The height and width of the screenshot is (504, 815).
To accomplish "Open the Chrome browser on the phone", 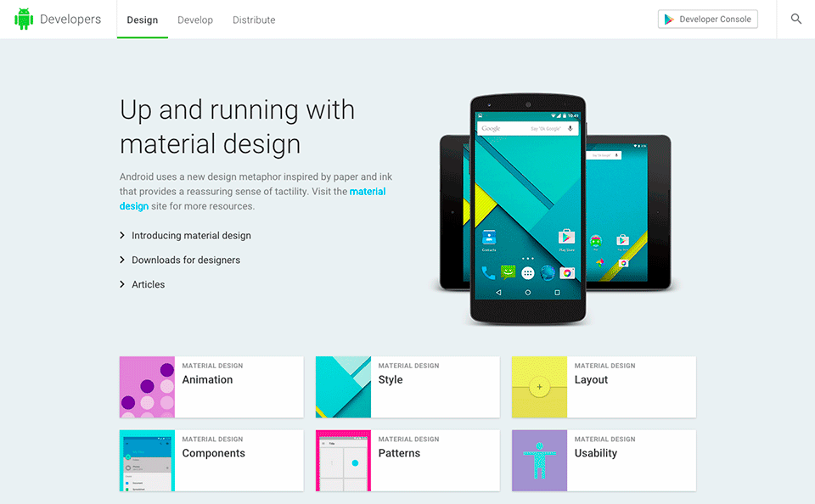I will 548,272.
